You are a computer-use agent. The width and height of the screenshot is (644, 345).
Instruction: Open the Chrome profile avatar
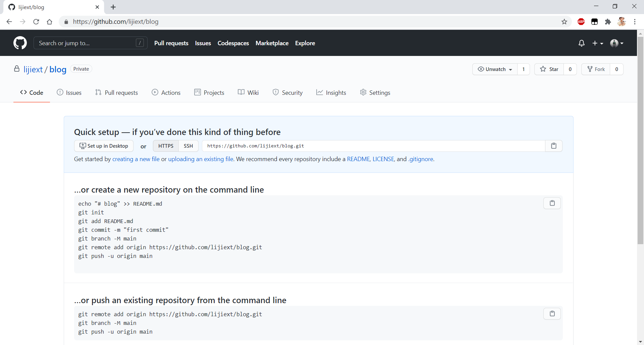[x=622, y=22]
